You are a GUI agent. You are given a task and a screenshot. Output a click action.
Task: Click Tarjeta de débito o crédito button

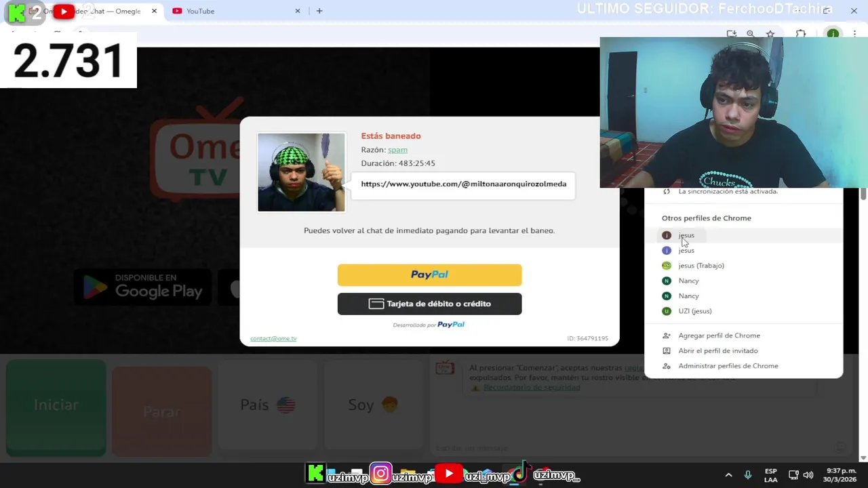tap(430, 304)
